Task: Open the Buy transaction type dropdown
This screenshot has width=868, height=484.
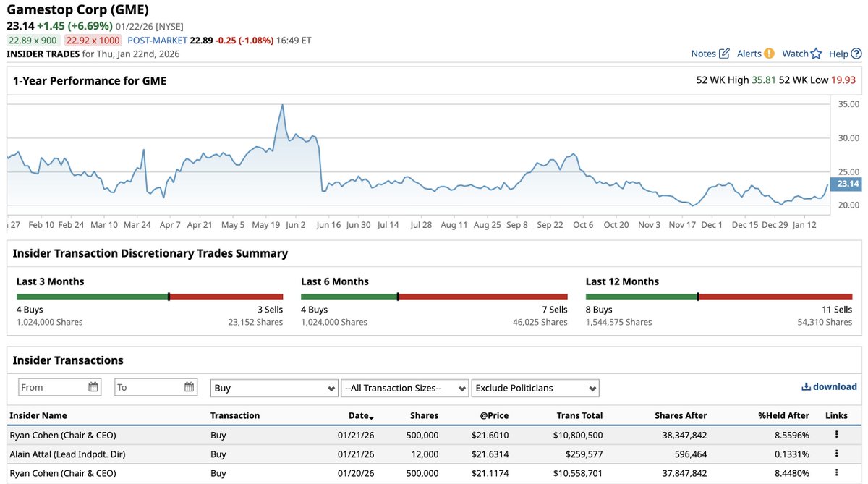Action: 274,388
